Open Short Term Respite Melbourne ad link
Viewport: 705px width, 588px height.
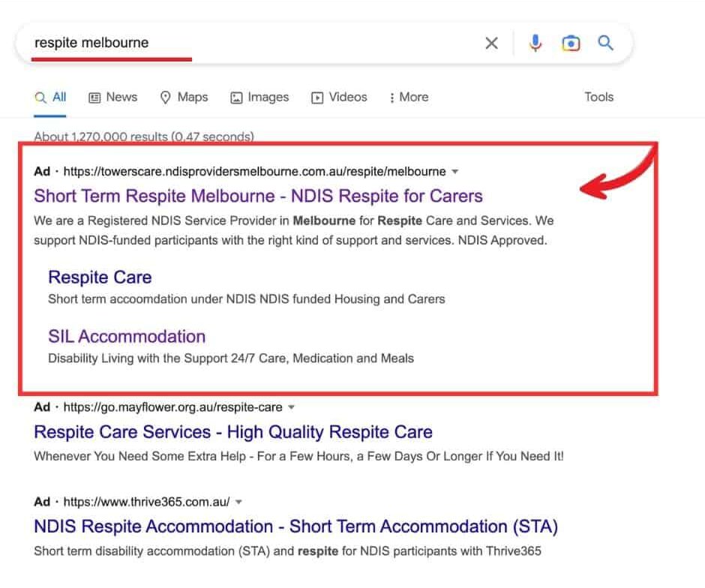pyautogui.click(x=258, y=196)
